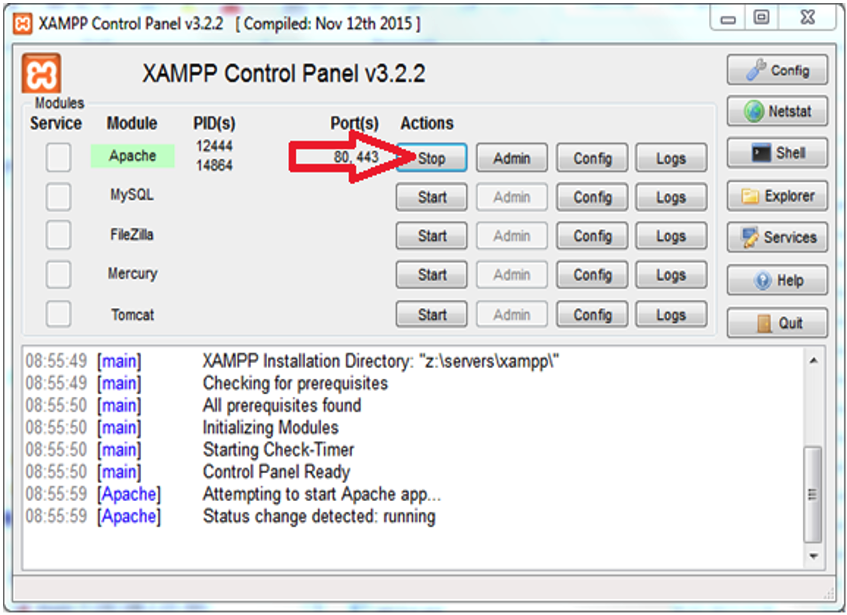The height and width of the screenshot is (615, 847).
Task: Click log line "Status change detected: running"
Action: coord(319,516)
